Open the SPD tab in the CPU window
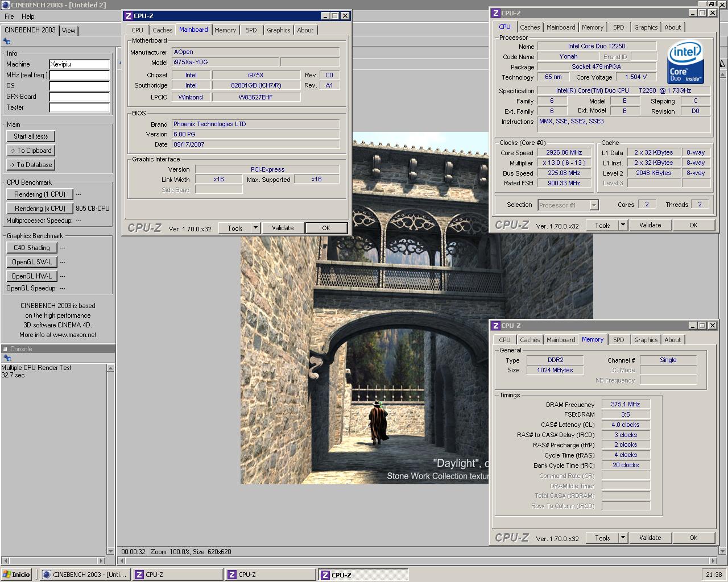 tap(619, 27)
